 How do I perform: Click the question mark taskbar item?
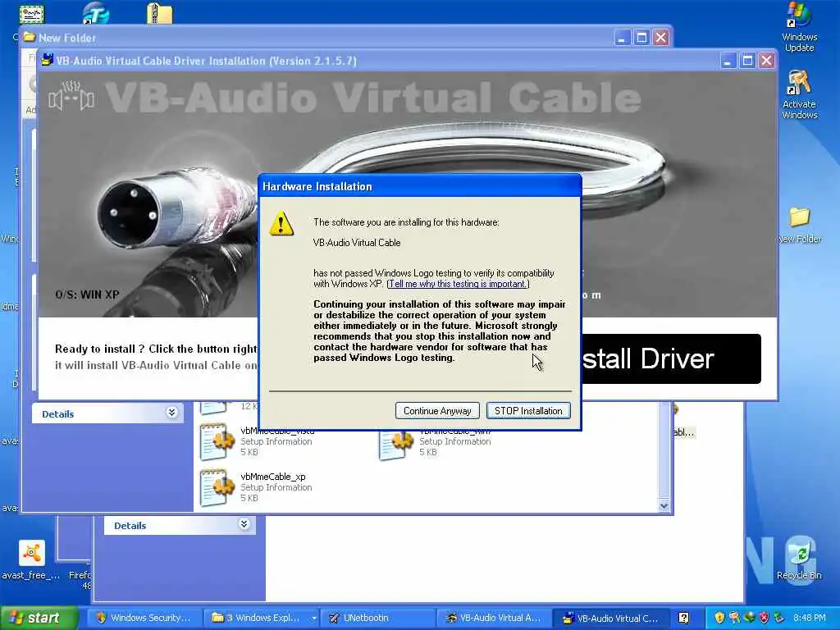pyautogui.click(x=683, y=618)
